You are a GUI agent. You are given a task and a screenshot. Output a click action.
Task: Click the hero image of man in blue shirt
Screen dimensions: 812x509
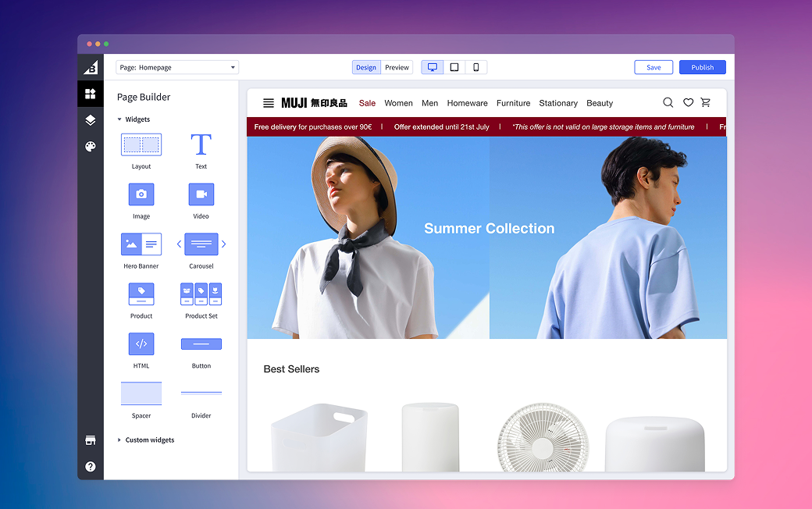(x=608, y=237)
